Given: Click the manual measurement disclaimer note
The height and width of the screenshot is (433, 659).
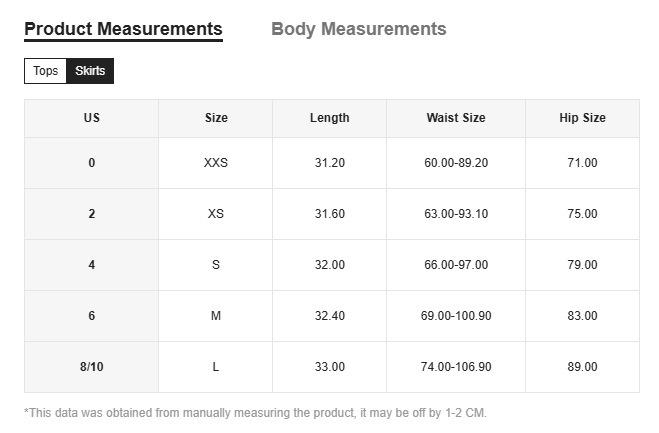Looking at the screenshot, I should coord(255,412).
